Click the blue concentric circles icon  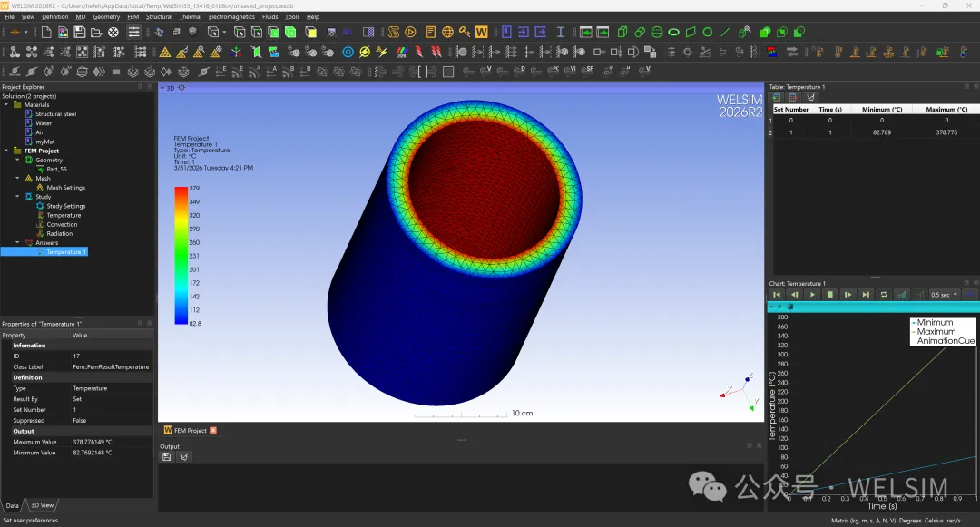348,52
